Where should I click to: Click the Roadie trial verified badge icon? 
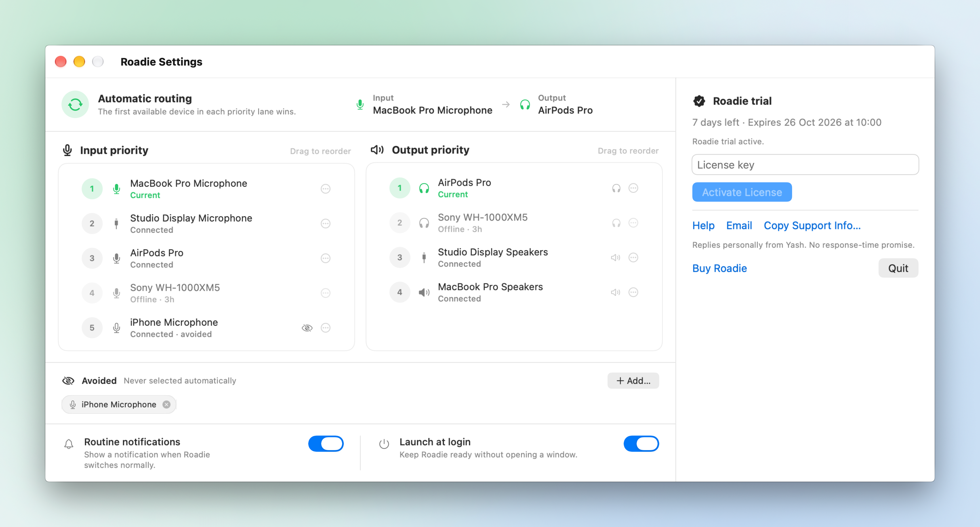(699, 101)
